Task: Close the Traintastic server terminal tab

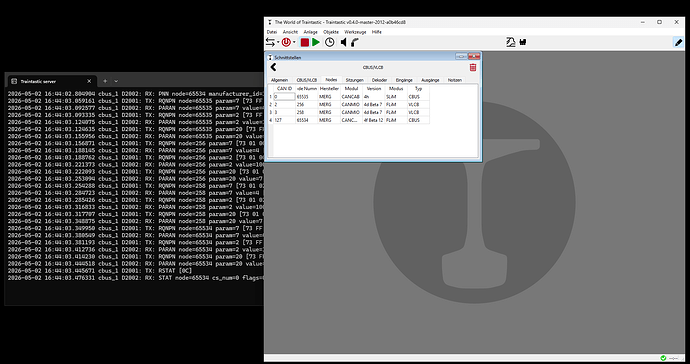Action: (89, 81)
